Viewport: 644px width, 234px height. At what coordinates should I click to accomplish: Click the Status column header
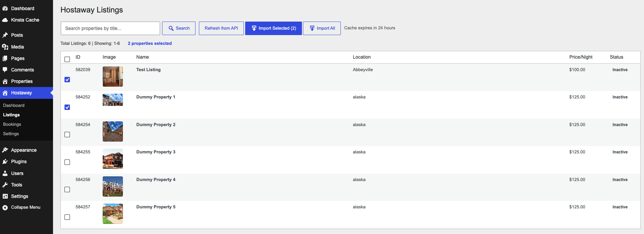point(616,57)
